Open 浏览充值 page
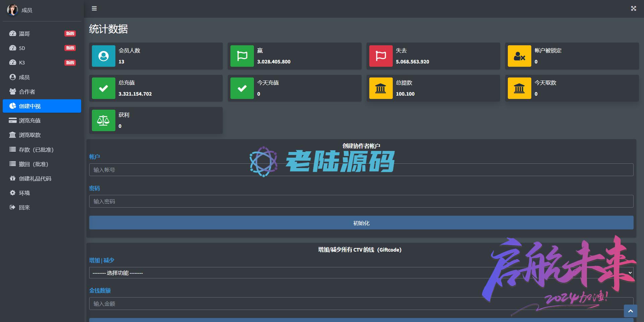Image resolution: width=644 pixels, height=322 pixels. click(x=42, y=120)
